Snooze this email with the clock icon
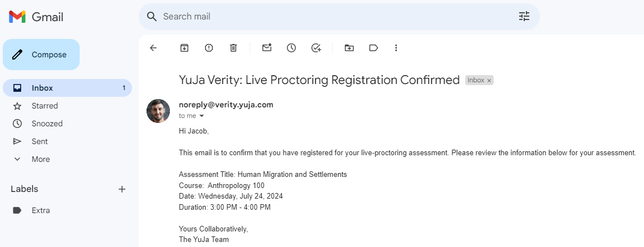The image size is (644, 247). pos(291,48)
